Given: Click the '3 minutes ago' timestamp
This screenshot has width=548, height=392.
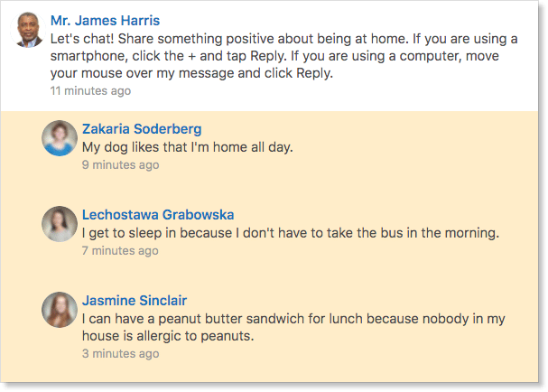Looking at the screenshot, I should (x=120, y=353).
